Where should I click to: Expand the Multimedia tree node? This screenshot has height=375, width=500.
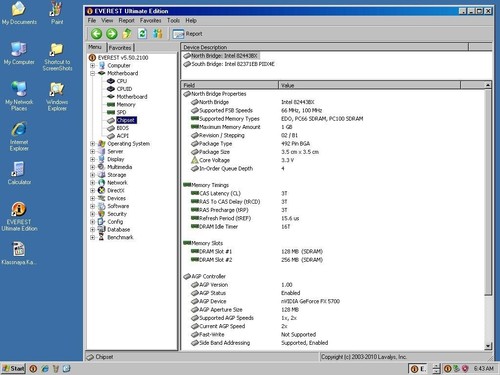coord(93,167)
